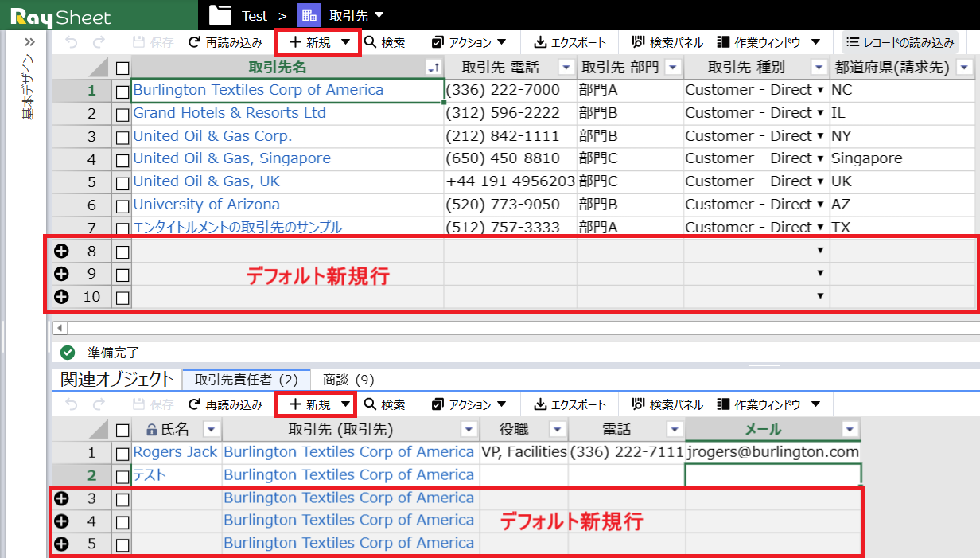Click undo arrow in upper toolbar
The height and width of the screenshot is (558, 980).
(72, 42)
